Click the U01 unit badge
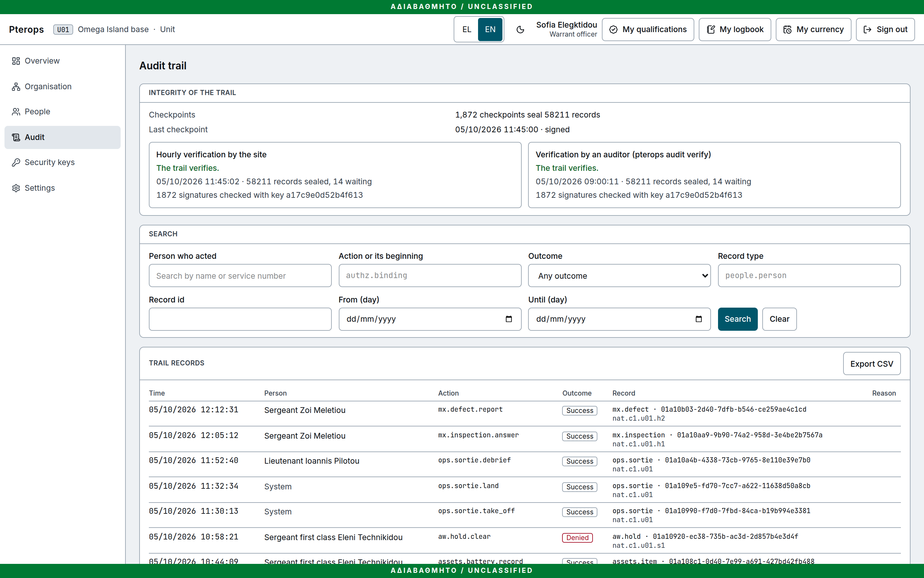The image size is (924, 578). click(x=63, y=30)
